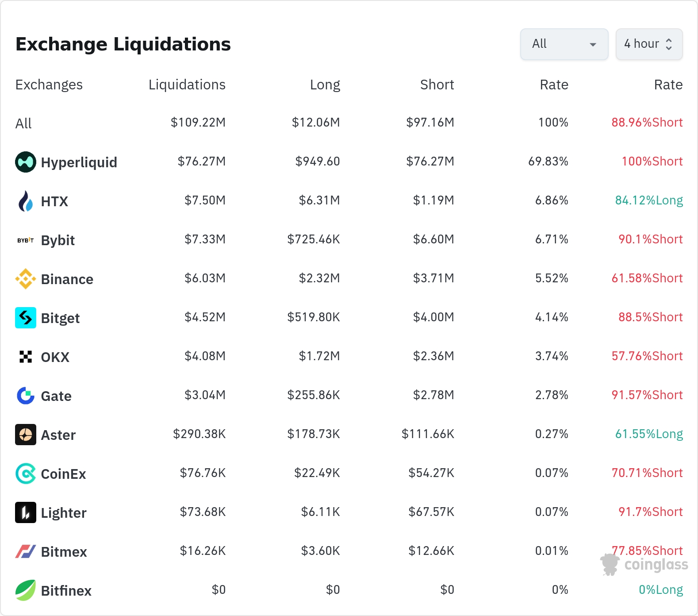Screen dimensions: 698x616
Task: Click the CoinEx logo icon
Action: pyautogui.click(x=26, y=474)
